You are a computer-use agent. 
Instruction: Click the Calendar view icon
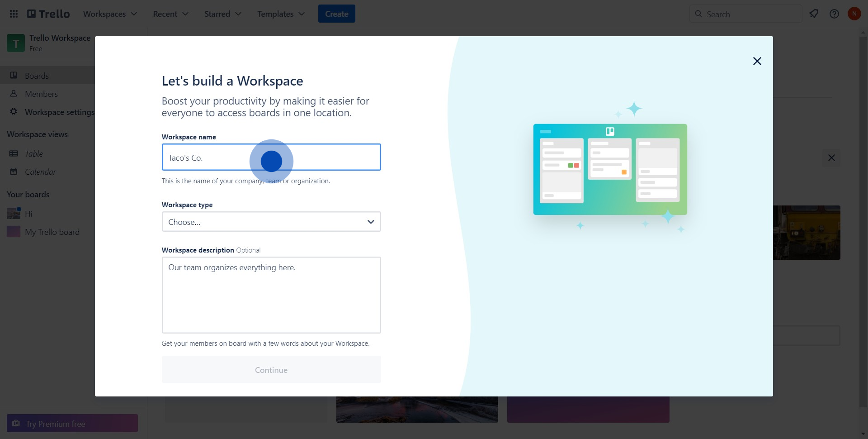tap(14, 172)
